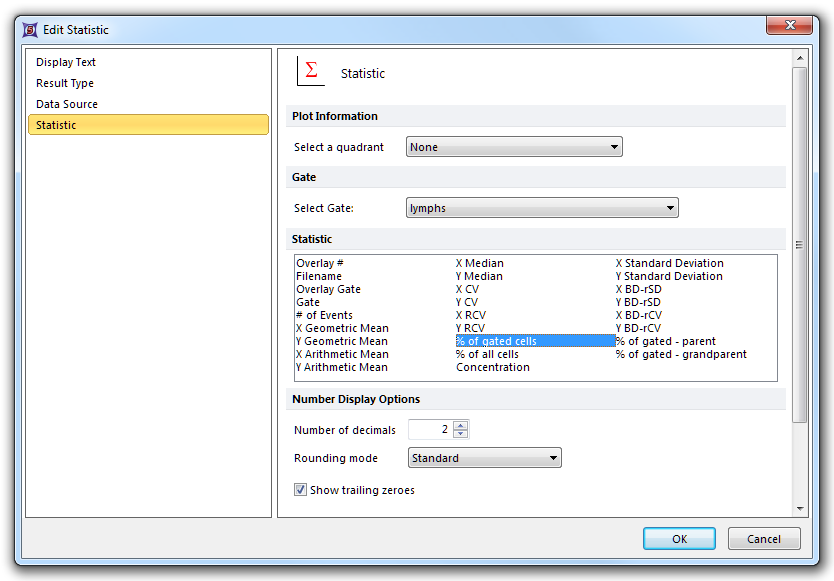Click the red sigma Statistic icon
Image resolution: width=834 pixels, height=581 pixels.
tap(311, 71)
